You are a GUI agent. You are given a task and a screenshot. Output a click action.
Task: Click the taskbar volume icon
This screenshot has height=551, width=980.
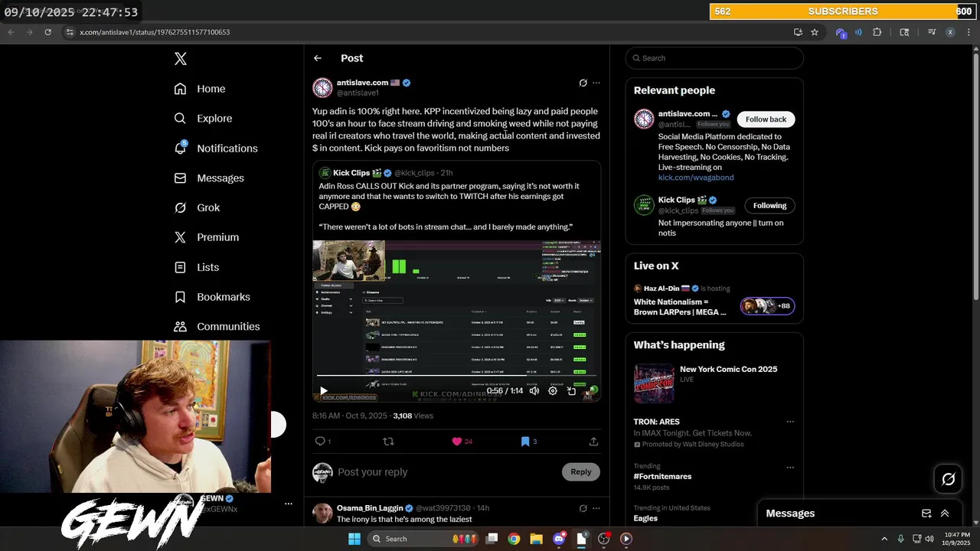pos(930,539)
